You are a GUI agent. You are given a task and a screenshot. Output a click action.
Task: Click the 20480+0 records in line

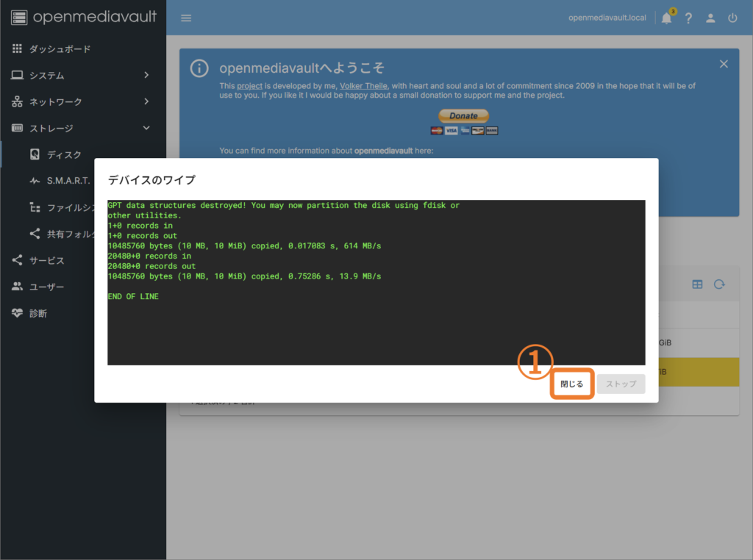click(x=149, y=256)
